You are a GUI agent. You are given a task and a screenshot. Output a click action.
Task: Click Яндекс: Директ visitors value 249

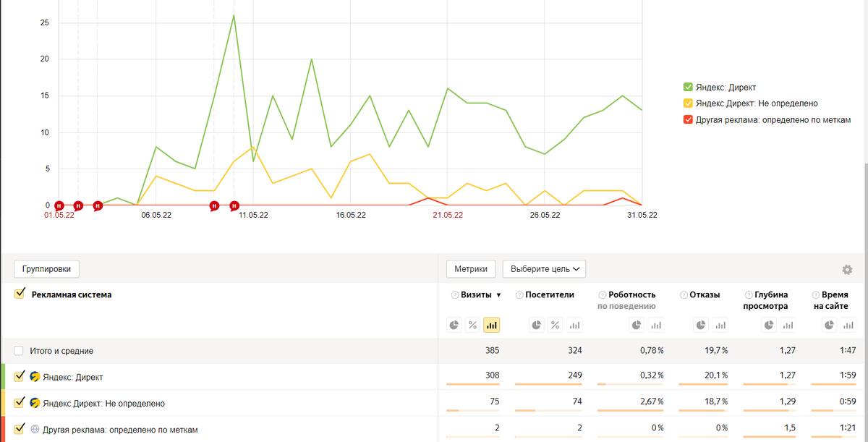[574, 376]
